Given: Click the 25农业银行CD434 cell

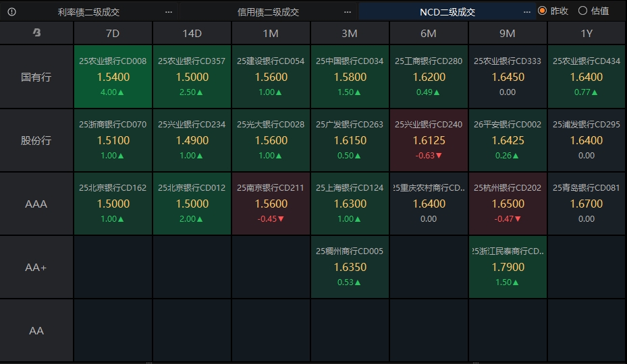Looking at the screenshot, I should 587,77.
